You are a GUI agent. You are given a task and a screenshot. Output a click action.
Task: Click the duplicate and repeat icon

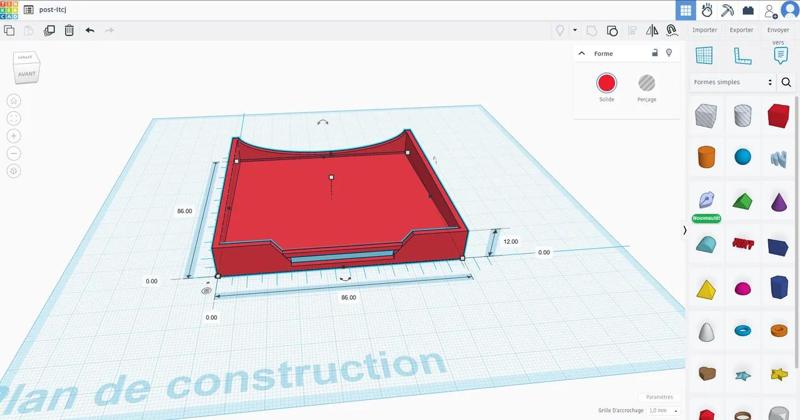tap(49, 31)
